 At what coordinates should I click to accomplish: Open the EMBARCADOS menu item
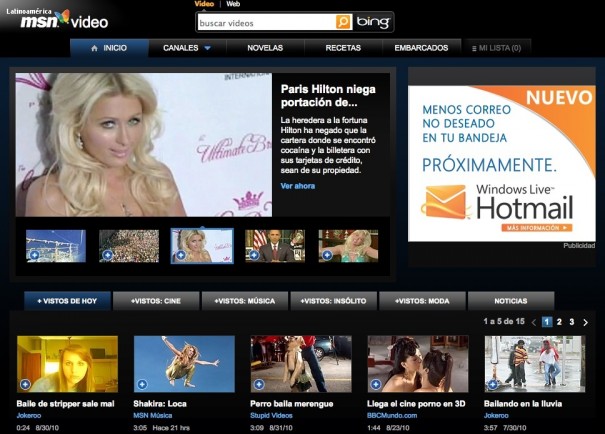pos(421,48)
